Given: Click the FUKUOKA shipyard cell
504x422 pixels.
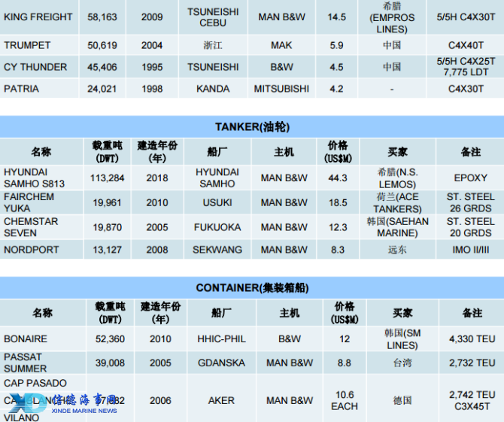Looking at the screenshot, I should click(x=217, y=227).
